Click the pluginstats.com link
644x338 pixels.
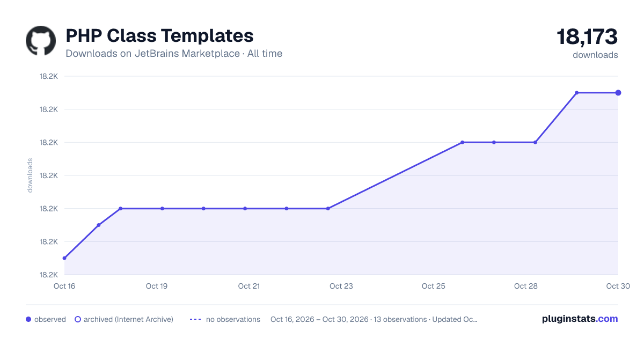(x=580, y=319)
